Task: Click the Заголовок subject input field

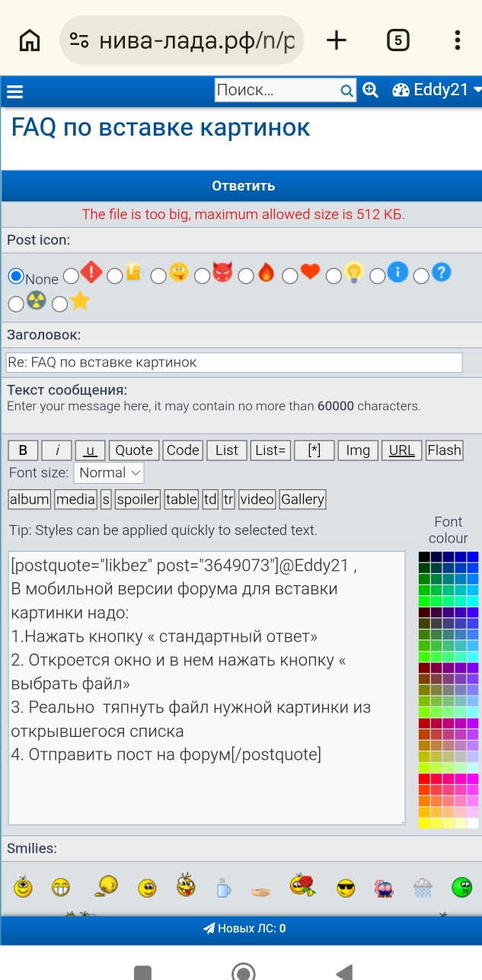Action: click(235, 362)
